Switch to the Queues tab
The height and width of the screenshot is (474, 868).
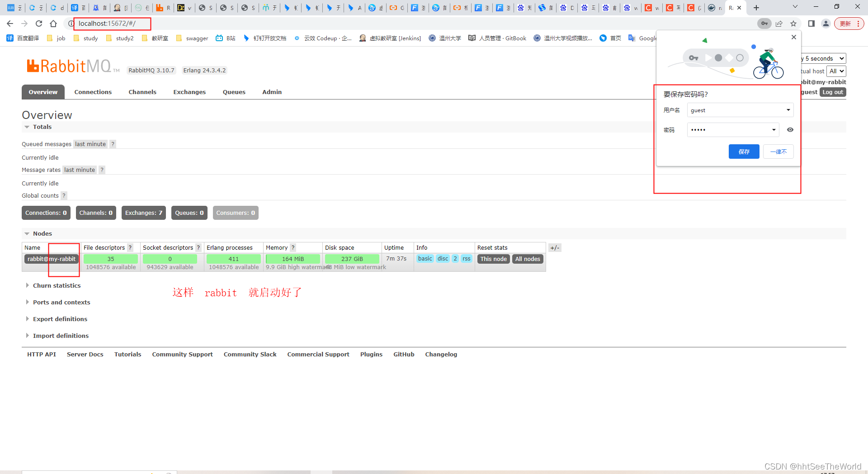(x=234, y=92)
